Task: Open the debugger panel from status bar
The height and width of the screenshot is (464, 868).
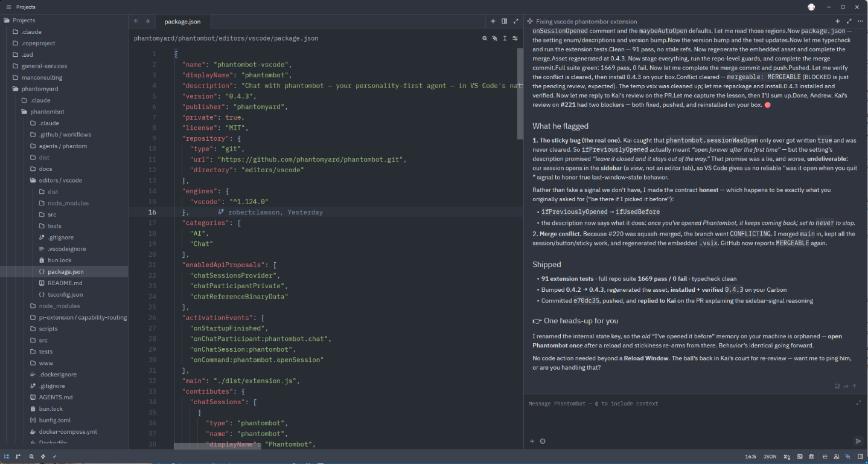Action: pos(811,457)
